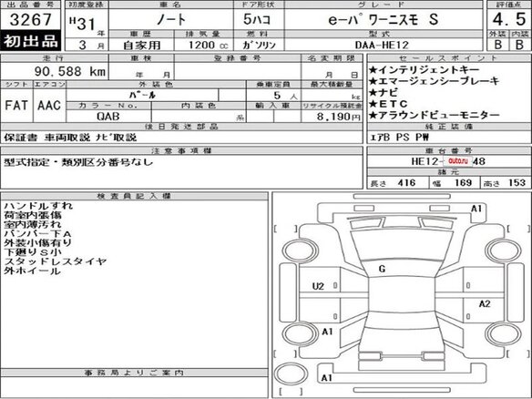This screenshot has height=399, width=532.
Task: Click recycle deposit 8,190円
Action: pyautogui.click(x=338, y=117)
